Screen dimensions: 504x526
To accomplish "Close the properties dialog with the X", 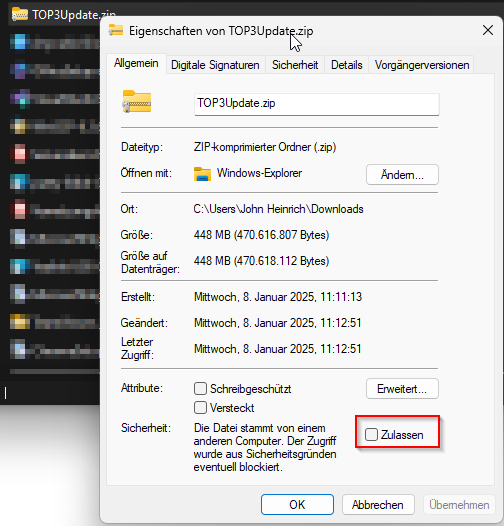I will [x=488, y=30].
